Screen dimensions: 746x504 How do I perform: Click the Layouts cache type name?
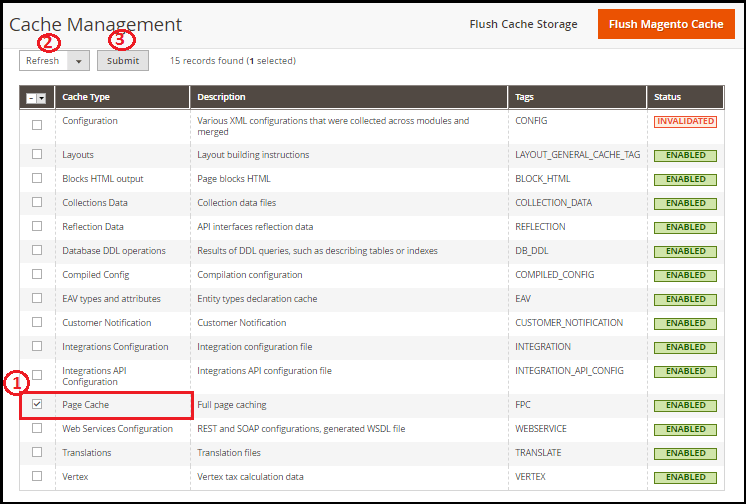[78, 155]
